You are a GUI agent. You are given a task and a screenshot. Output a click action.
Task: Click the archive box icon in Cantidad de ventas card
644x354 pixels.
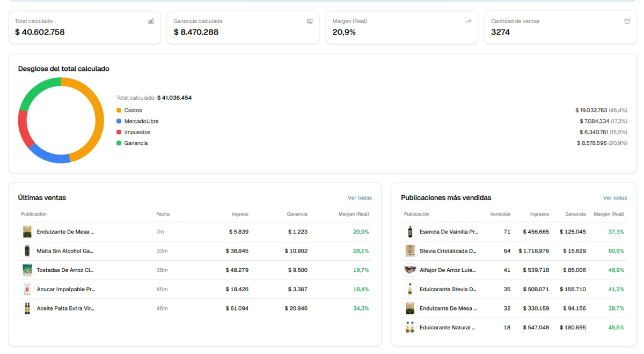pyautogui.click(x=627, y=21)
